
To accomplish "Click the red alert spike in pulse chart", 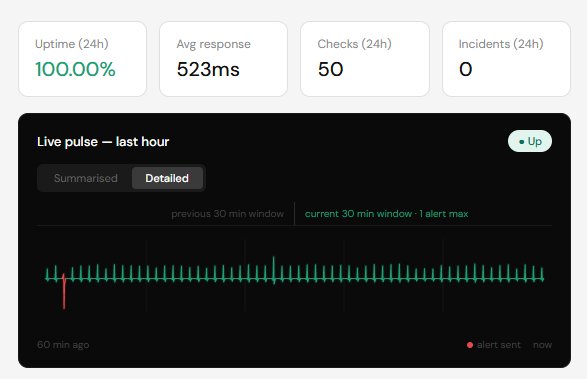I will coord(64,291).
